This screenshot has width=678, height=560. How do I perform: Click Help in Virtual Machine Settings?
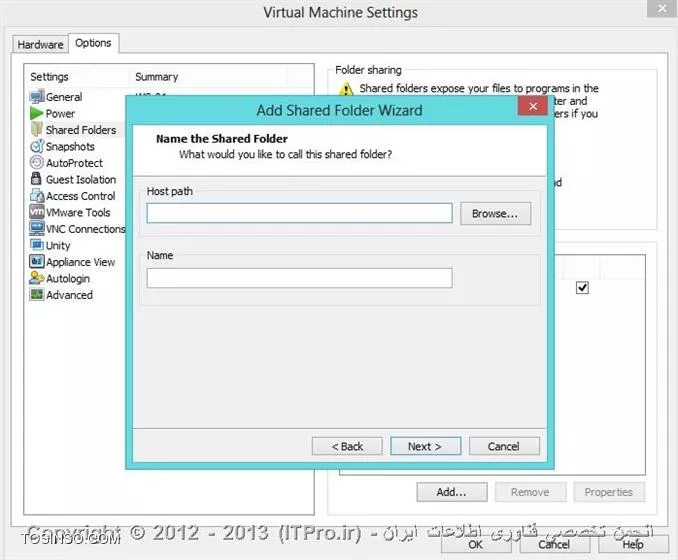click(x=633, y=544)
